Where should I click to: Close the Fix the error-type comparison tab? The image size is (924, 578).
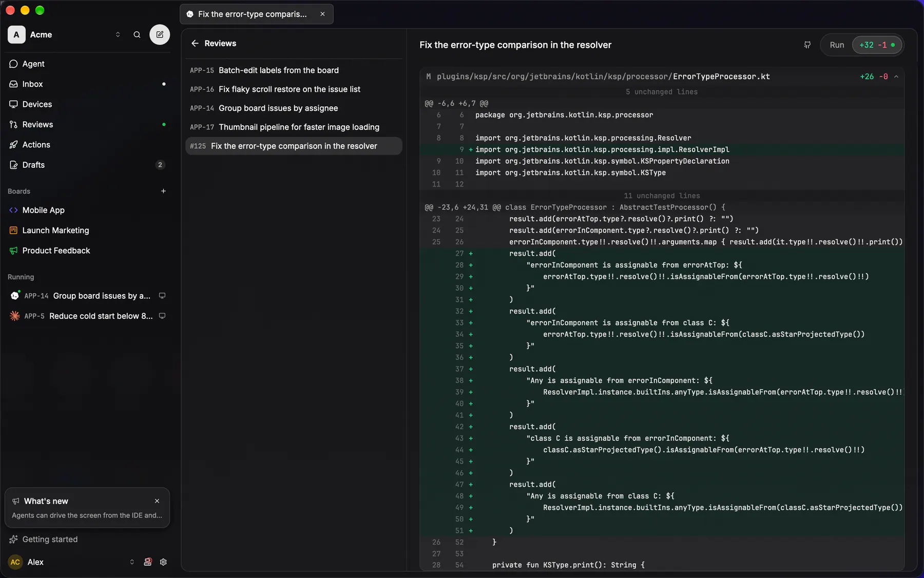click(322, 14)
